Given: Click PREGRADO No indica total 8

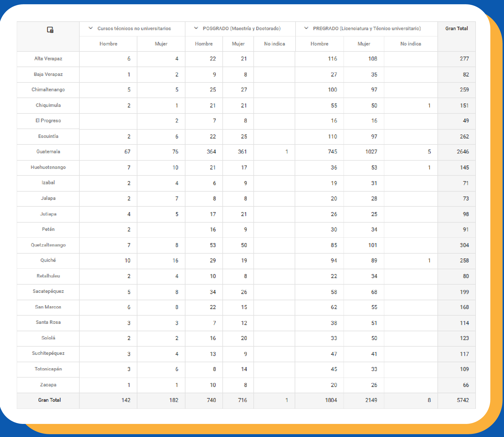Looking at the screenshot, I should coord(429,400).
